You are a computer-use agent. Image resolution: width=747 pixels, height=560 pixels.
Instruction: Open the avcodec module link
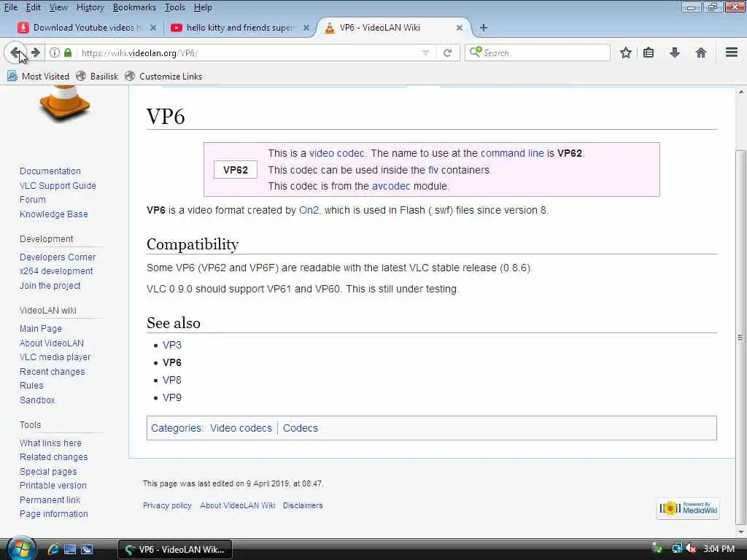pyautogui.click(x=391, y=186)
